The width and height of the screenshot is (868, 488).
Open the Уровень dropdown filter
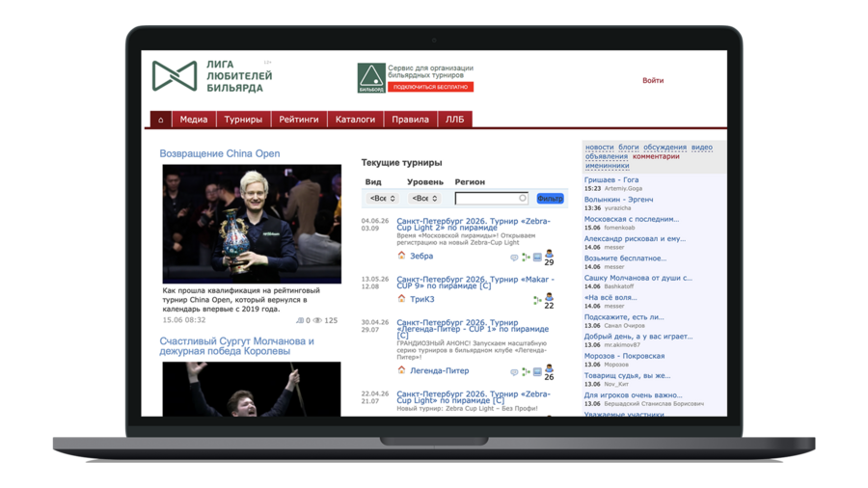(x=424, y=198)
